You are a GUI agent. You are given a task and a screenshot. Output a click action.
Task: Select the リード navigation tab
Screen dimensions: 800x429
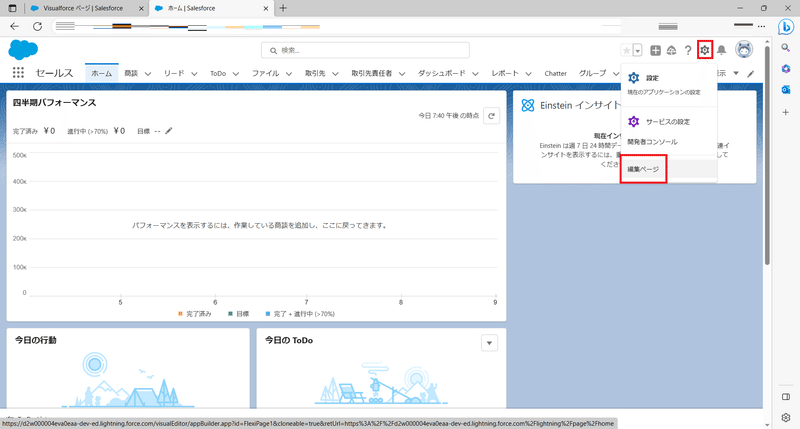pos(174,73)
